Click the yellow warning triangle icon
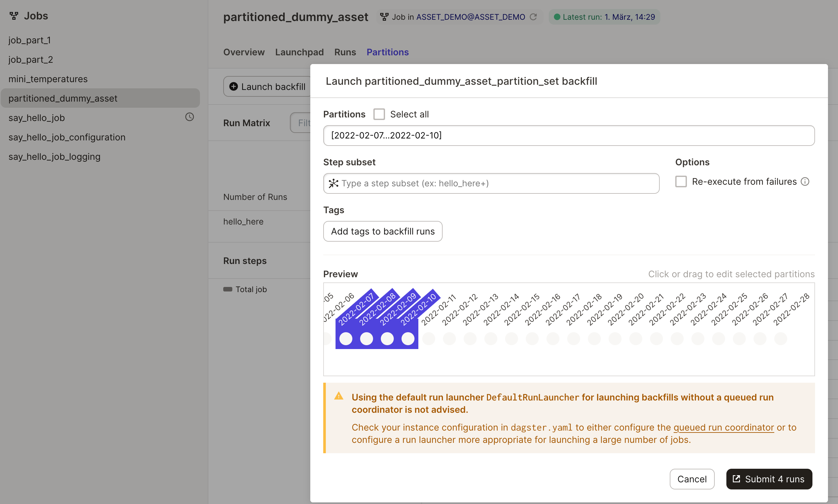This screenshot has width=838, height=504. pyautogui.click(x=339, y=396)
